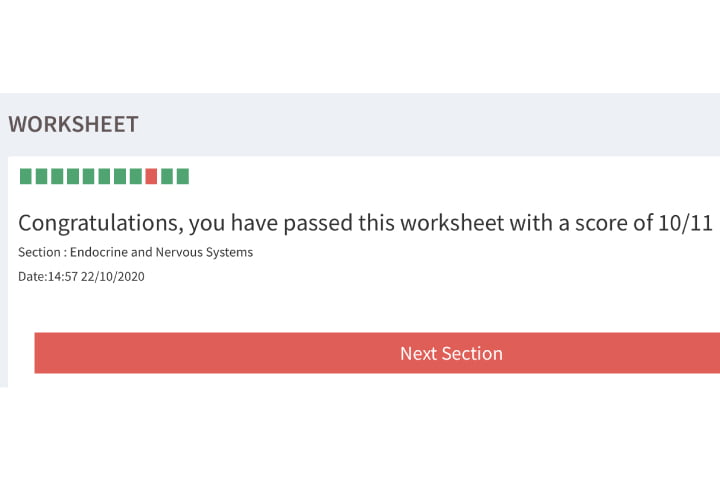Select the red incorrect-answer progress square

coord(151,177)
